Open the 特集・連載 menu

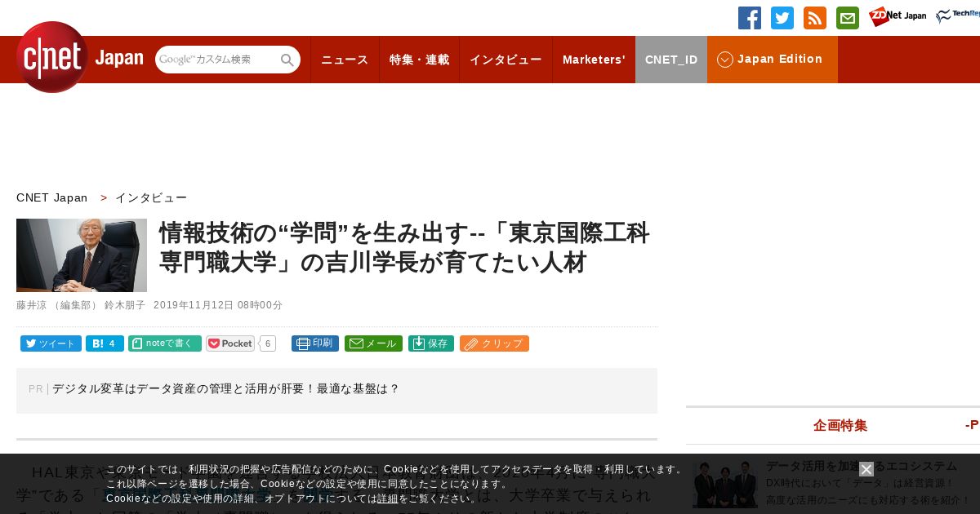tap(419, 60)
